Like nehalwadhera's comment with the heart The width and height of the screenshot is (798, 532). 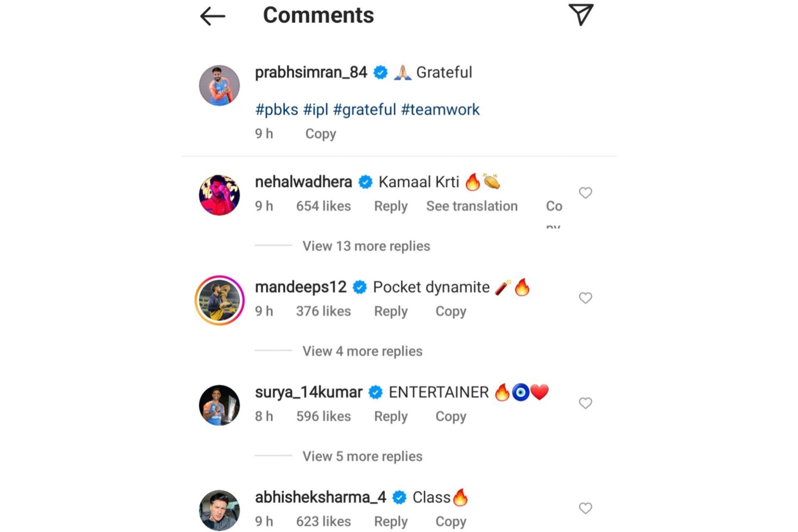585,192
